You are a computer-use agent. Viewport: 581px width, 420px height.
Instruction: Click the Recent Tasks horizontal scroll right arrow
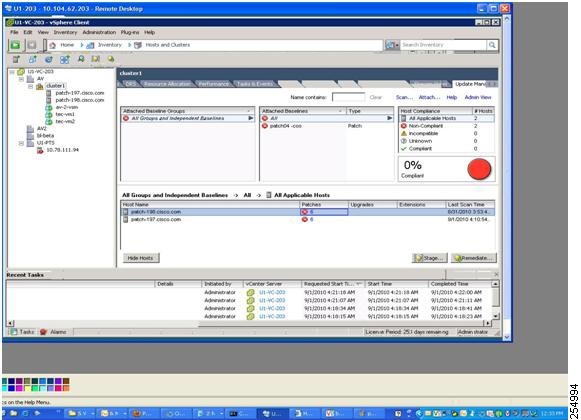tap(488, 323)
